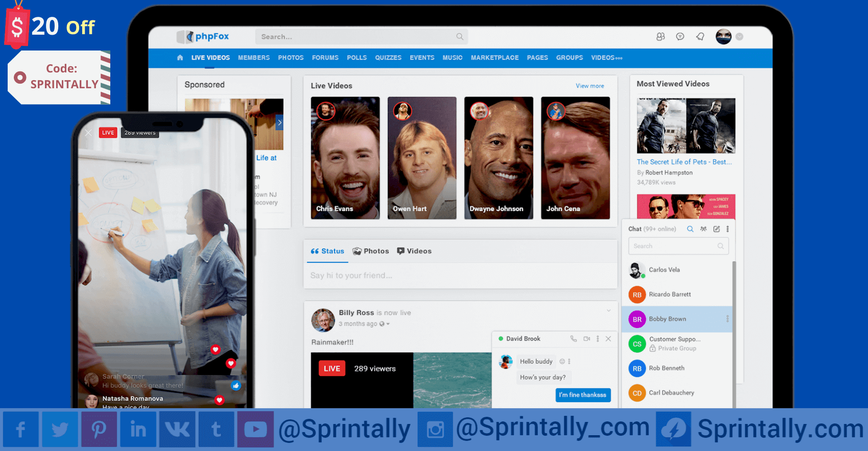Open Customer Support private group chat

pyautogui.click(x=677, y=343)
